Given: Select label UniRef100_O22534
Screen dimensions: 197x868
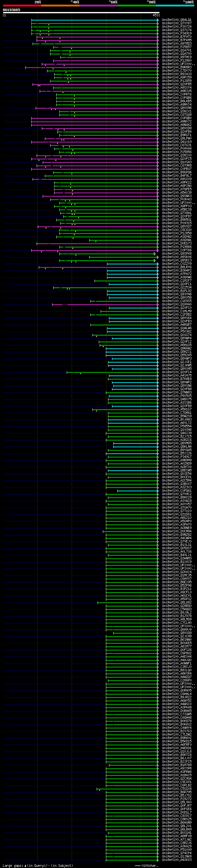Looking at the screenshot, I should (x=177, y=287).
